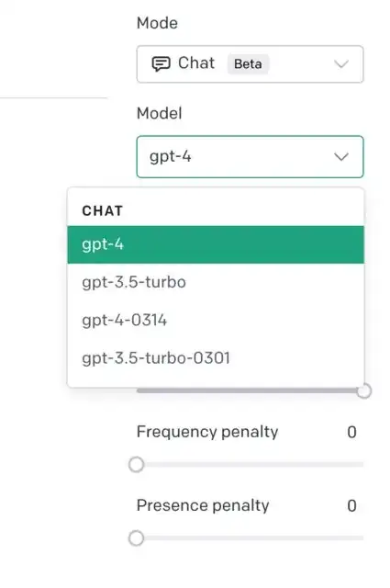Click the Model field showing gpt-4
Image resolution: width=390 pixels, height=588 pixels.
pos(250,157)
